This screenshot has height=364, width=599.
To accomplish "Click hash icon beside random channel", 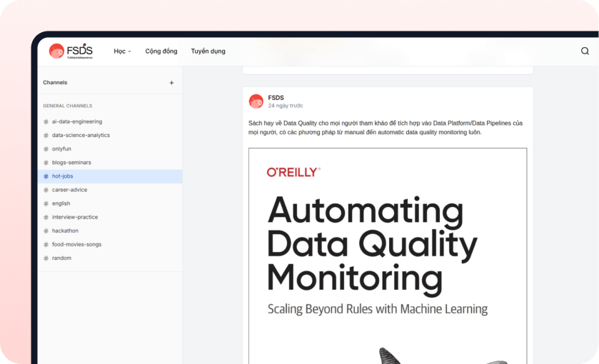I will (x=46, y=258).
